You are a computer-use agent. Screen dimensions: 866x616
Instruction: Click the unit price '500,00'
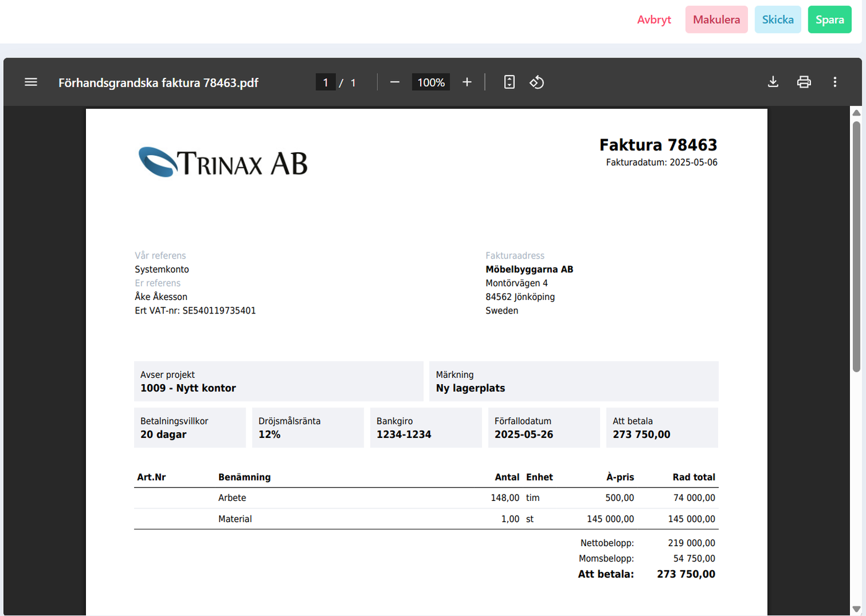(620, 498)
